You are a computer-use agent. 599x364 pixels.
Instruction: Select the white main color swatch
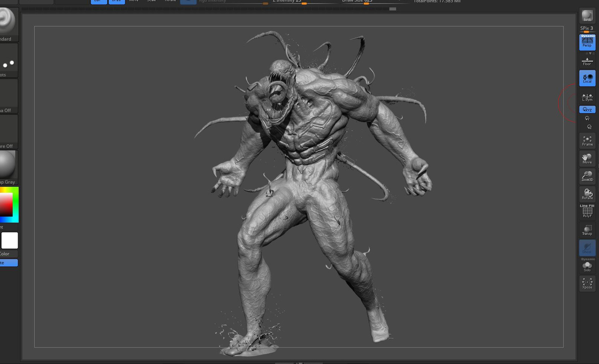[x=10, y=241]
